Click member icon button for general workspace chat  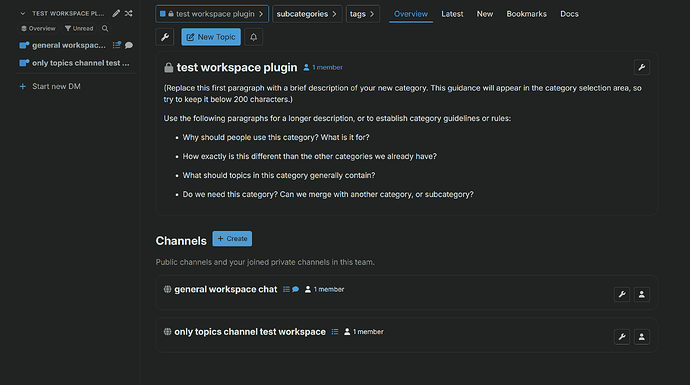tap(642, 294)
